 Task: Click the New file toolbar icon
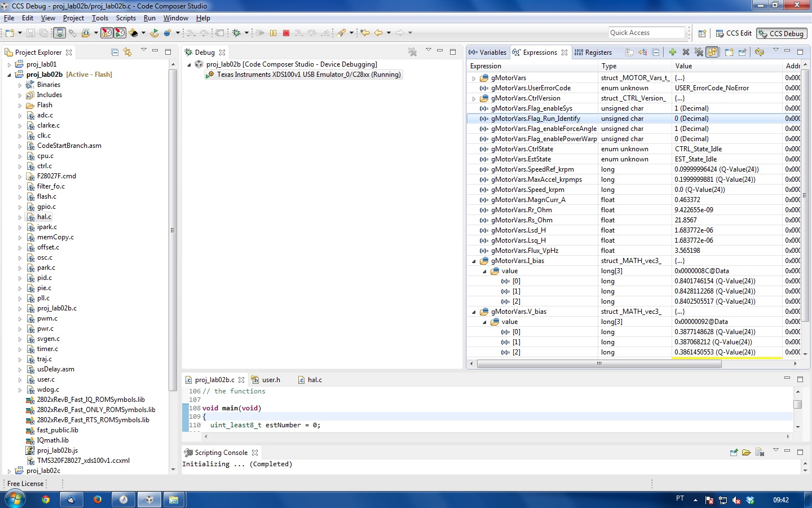point(10,33)
